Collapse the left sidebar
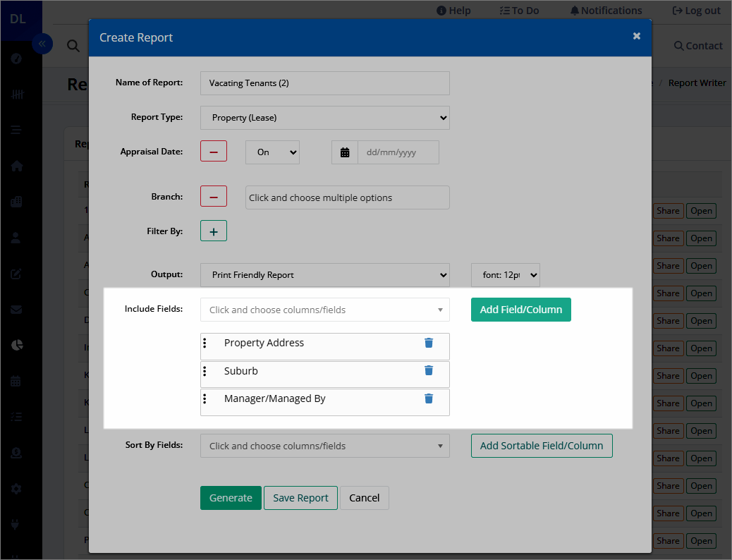 point(42,44)
